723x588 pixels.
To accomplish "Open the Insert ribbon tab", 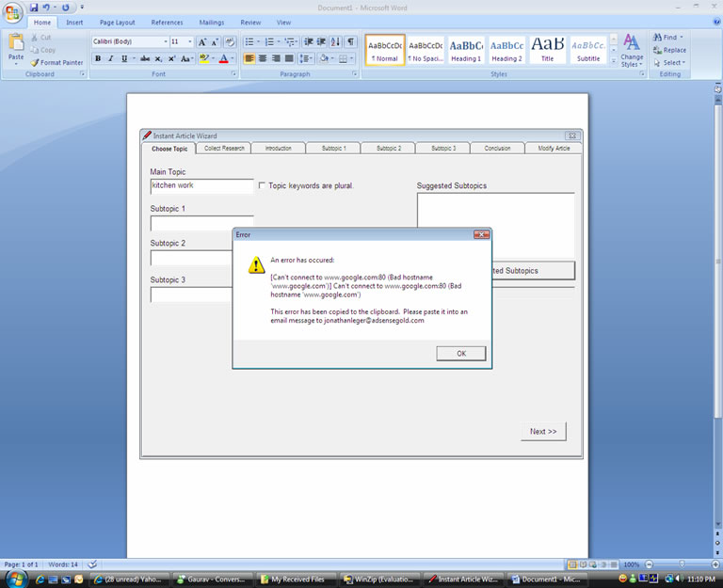I will [x=74, y=23].
